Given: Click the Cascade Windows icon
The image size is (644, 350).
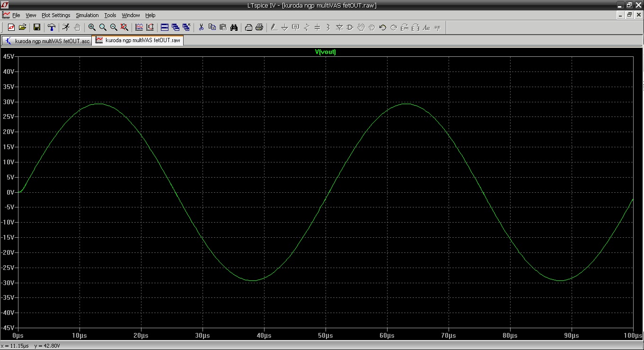Looking at the screenshot, I should (x=176, y=27).
